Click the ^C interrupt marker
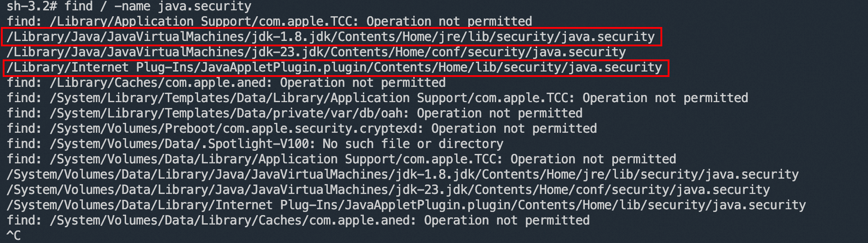Viewport: 868px width, 243px height. 14,235
